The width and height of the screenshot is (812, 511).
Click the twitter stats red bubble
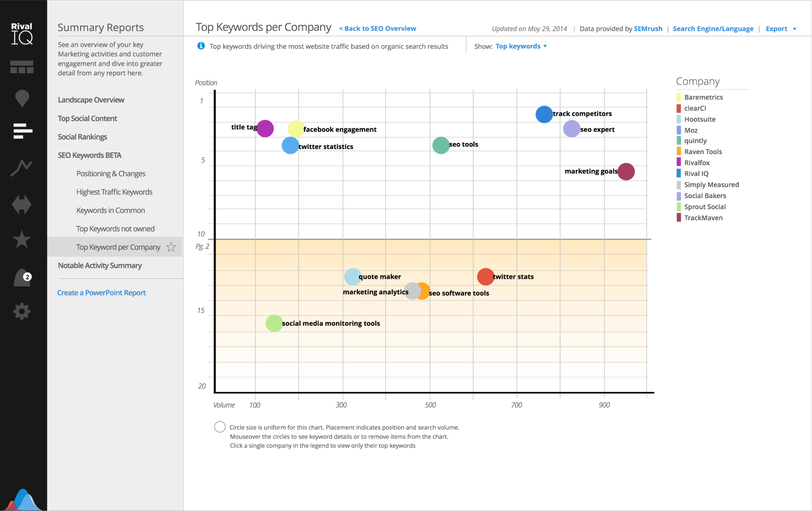click(x=486, y=277)
